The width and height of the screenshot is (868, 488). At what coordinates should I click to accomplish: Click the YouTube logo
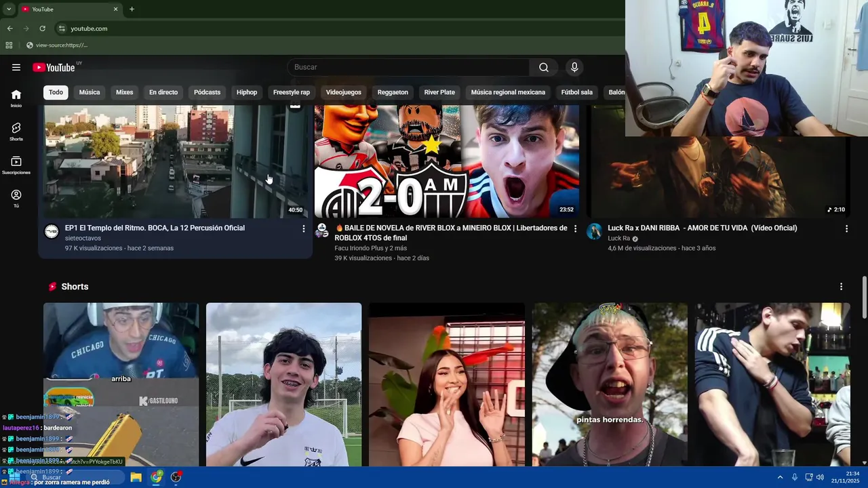(x=54, y=67)
